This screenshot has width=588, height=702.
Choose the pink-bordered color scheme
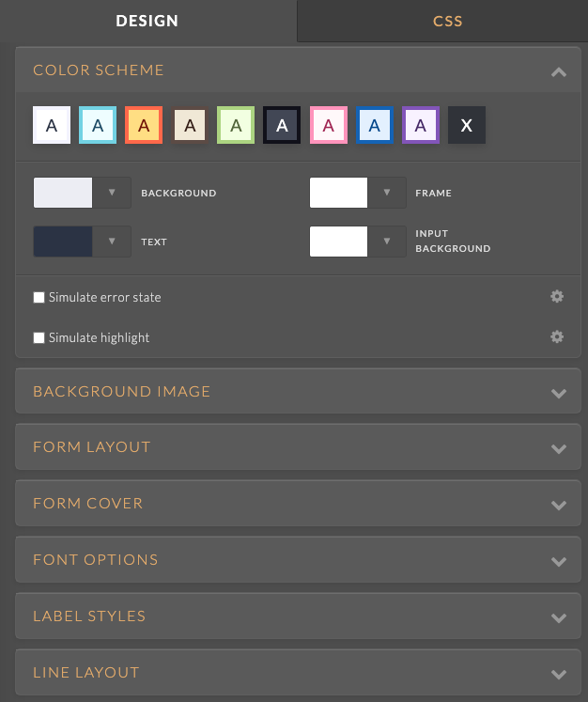click(328, 125)
